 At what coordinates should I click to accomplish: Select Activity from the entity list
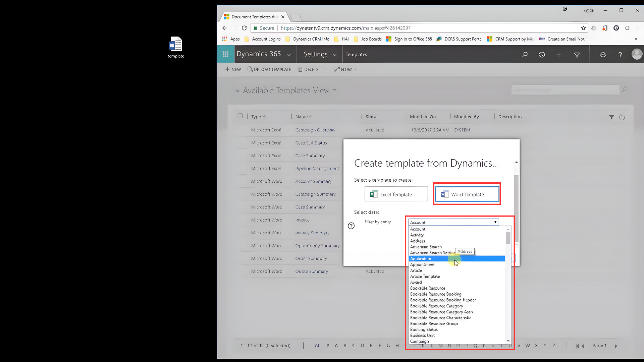tap(457, 235)
